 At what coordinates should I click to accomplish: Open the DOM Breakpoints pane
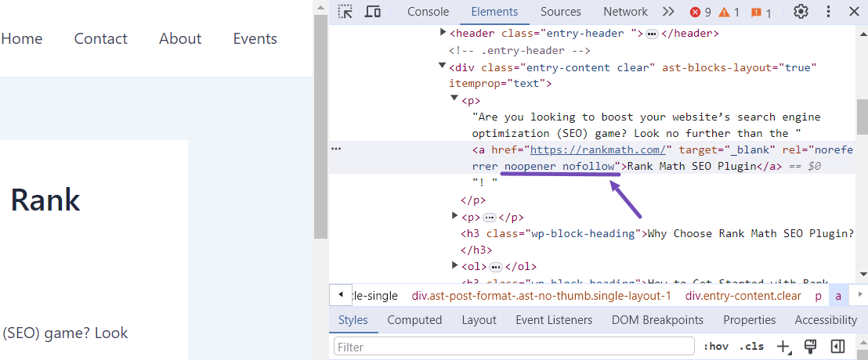click(657, 319)
